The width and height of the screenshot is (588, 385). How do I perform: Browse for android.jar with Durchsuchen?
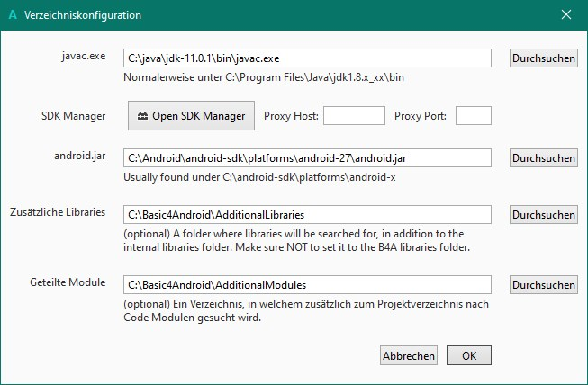tap(544, 157)
